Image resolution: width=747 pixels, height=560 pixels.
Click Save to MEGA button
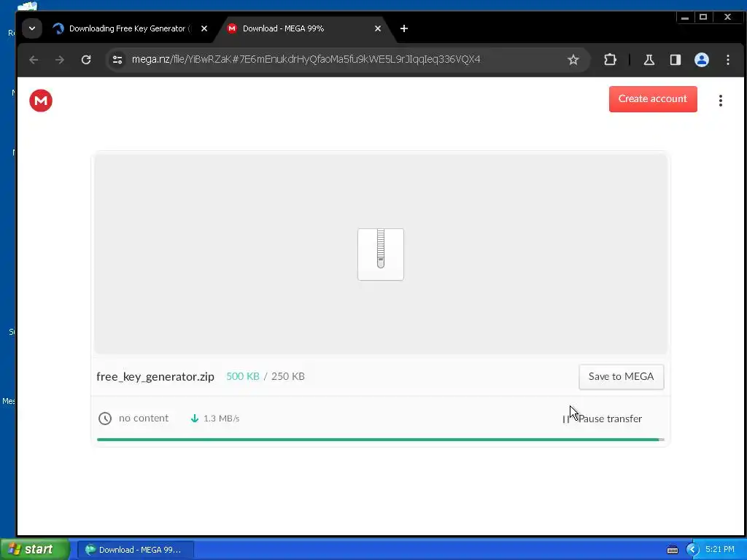coord(621,377)
